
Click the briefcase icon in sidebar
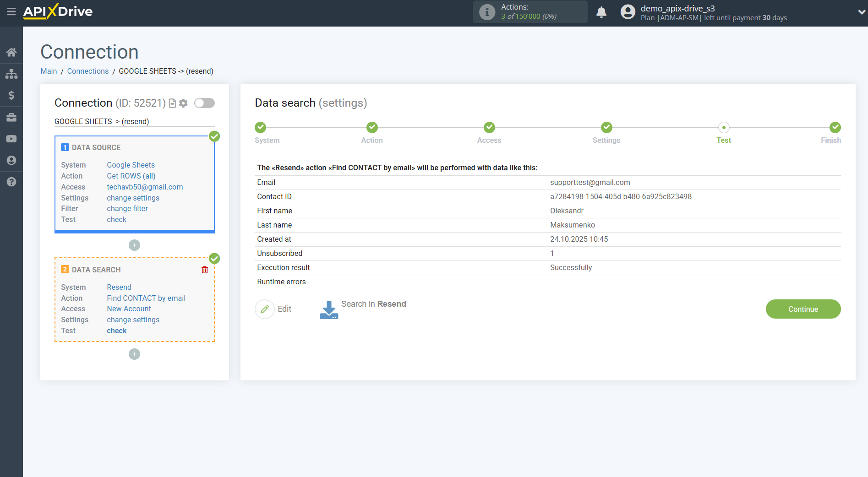tap(11, 117)
